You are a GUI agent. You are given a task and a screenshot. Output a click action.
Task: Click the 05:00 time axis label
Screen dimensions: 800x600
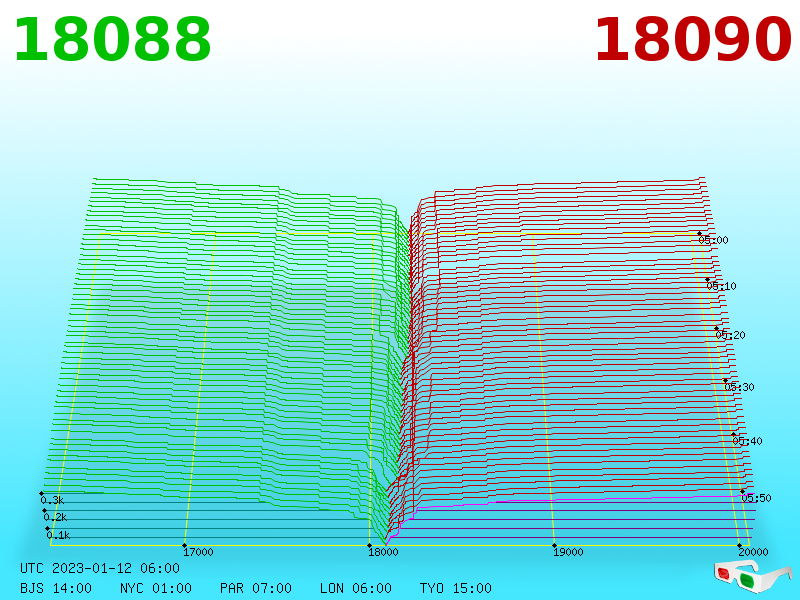coord(713,240)
